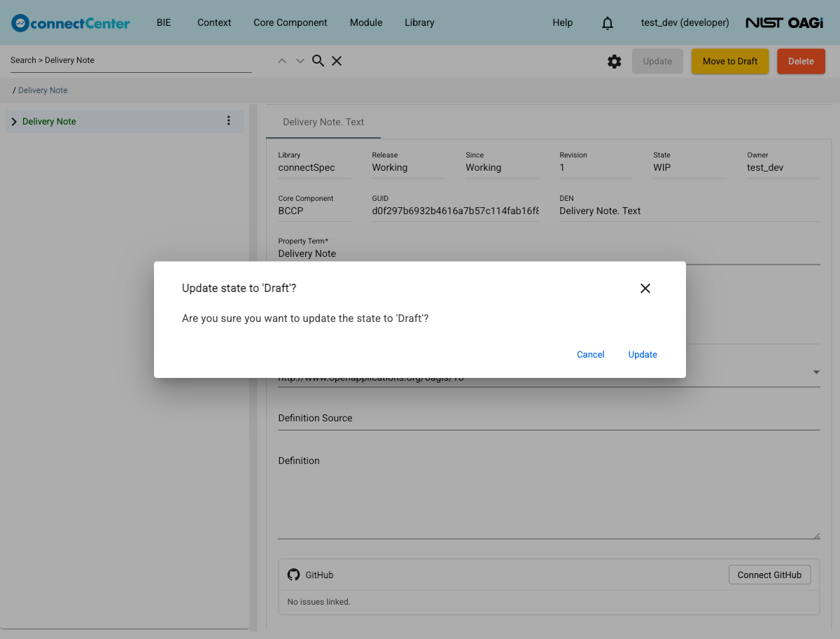Image resolution: width=840 pixels, height=639 pixels.
Task: Jump to previous search result arrow
Action: (x=282, y=61)
